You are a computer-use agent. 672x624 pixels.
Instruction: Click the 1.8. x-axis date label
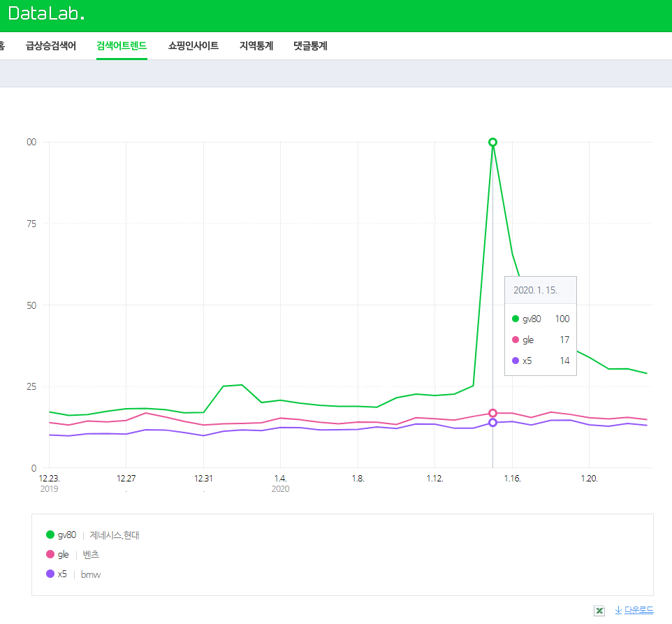pos(358,478)
